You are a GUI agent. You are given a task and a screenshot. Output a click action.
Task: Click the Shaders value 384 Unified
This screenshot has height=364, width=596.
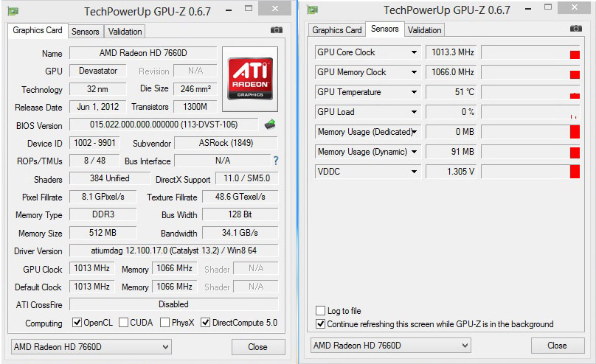[x=110, y=178]
